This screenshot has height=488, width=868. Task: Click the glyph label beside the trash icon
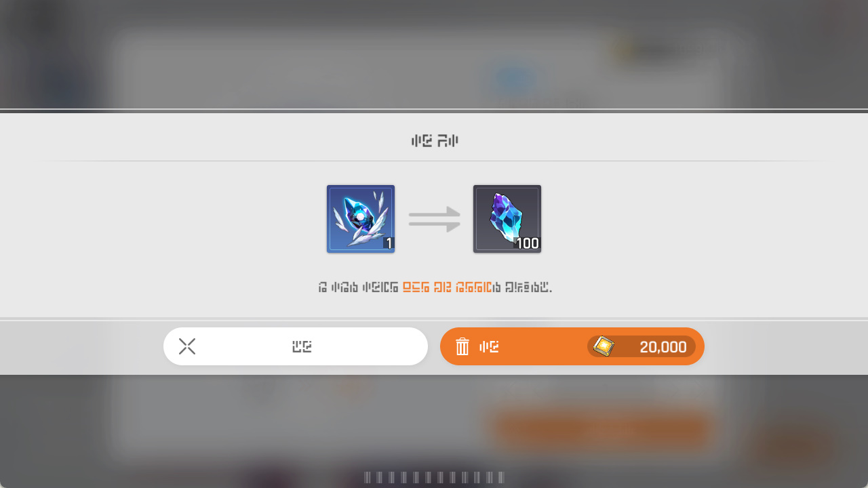click(489, 346)
